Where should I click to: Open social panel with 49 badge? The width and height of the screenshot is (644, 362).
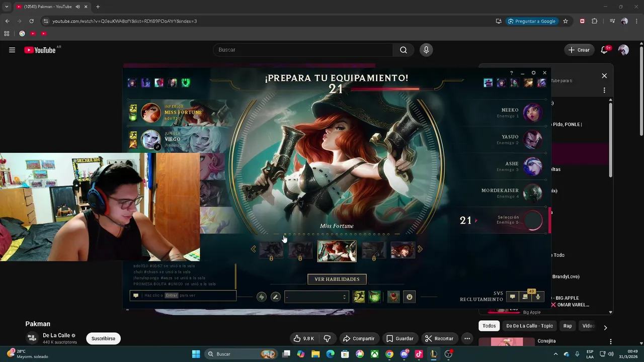click(x=525, y=297)
